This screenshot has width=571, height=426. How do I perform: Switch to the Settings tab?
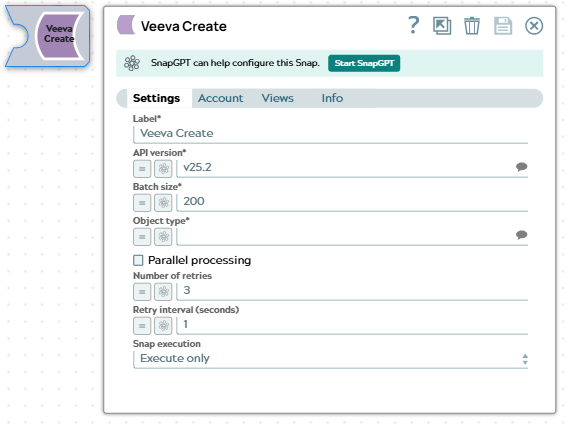pos(156,98)
